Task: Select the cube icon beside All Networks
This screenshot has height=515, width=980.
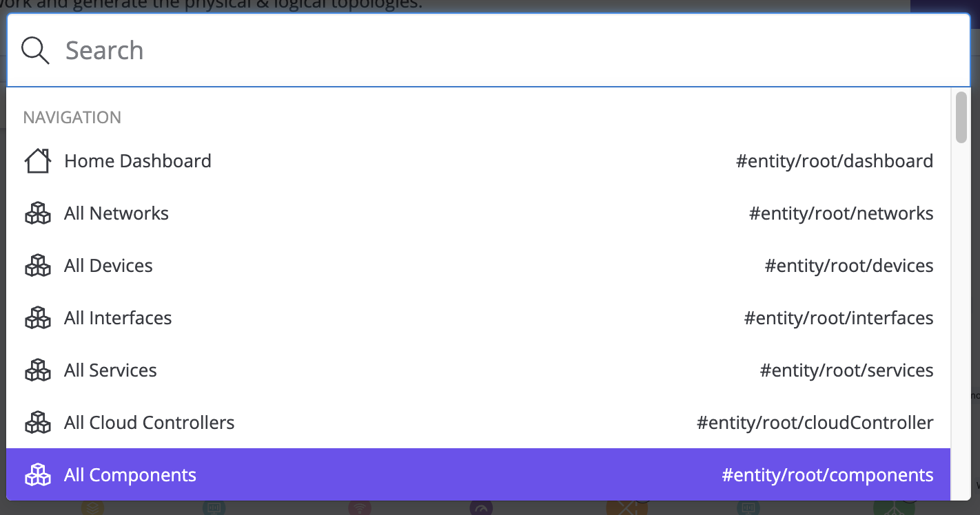Action: click(38, 213)
